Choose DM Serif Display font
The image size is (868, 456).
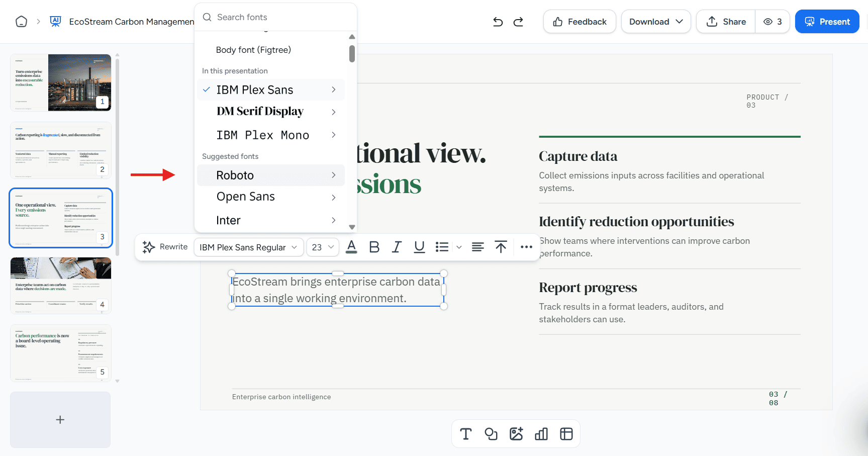click(260, 111)
